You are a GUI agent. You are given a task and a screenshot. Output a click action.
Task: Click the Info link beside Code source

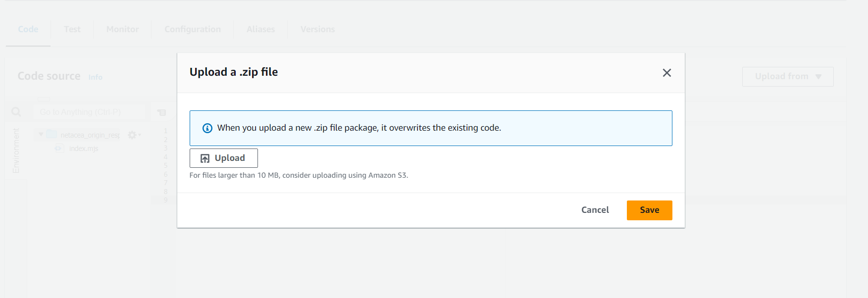[x=95, y=77]
